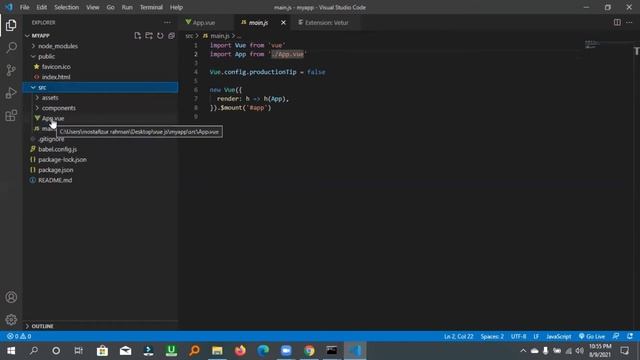The image size is (640, 360).
Task: Open notifications bell in status bar
Action: click(x=630, y=336)
